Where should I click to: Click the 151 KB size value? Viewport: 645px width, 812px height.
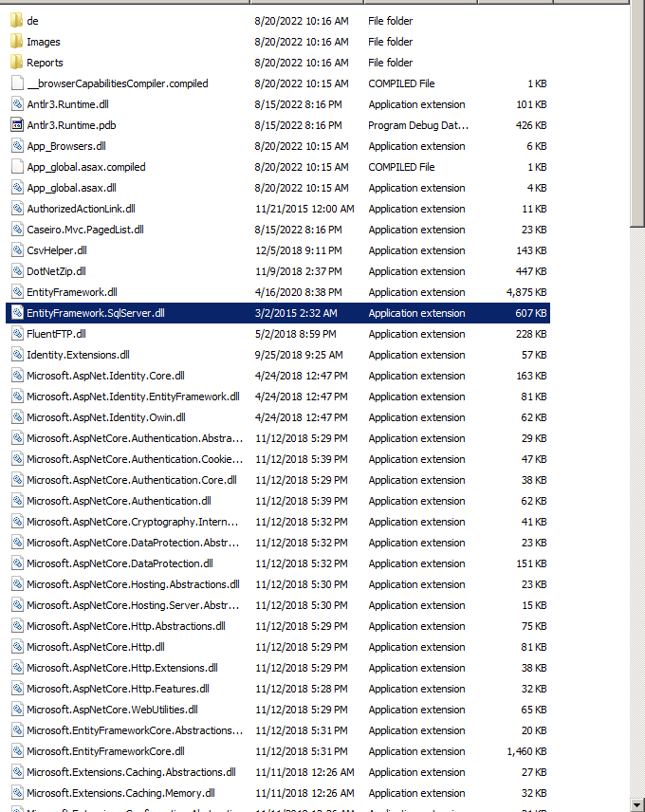pyautogui.click(x=531, y=563)
